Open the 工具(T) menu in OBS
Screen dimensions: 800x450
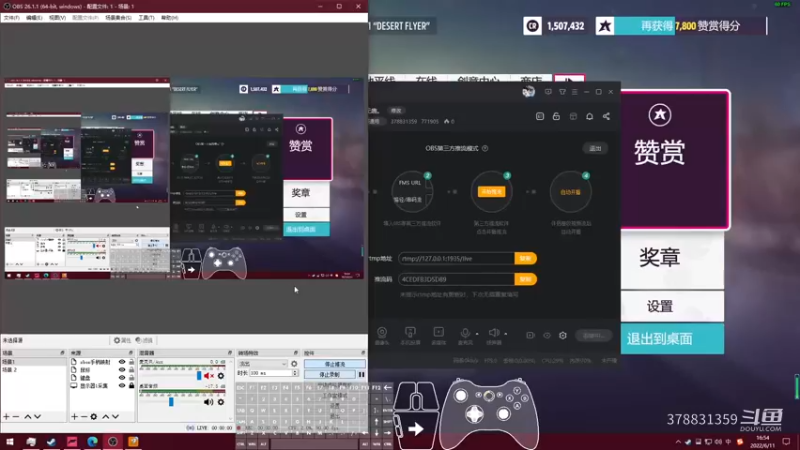tap(146, 18)
